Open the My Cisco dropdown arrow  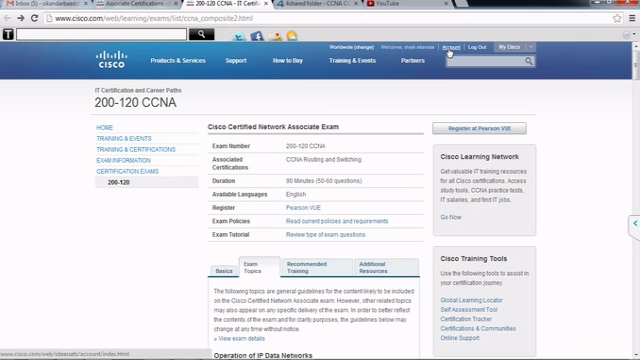click(x=531, y=47)
